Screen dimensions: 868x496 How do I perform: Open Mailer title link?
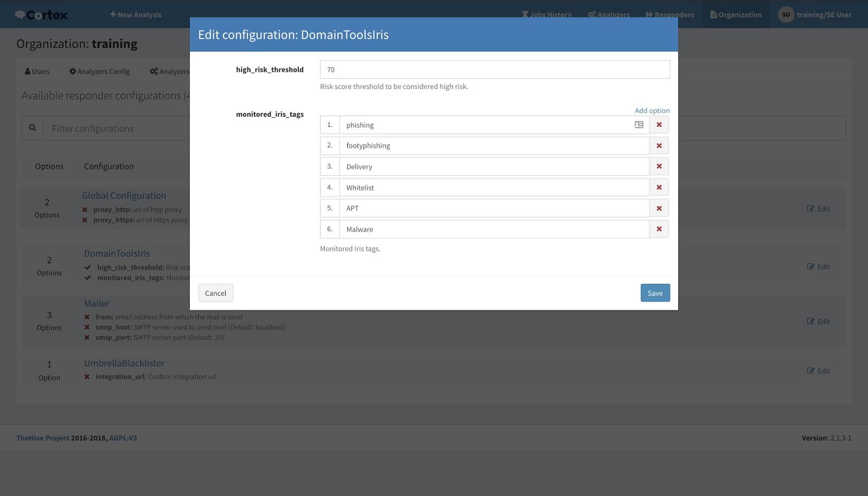pos(97,303)
